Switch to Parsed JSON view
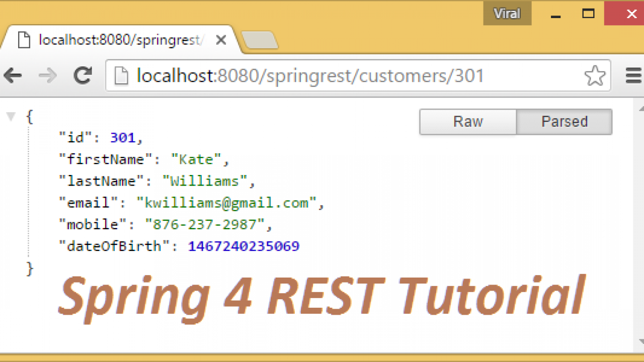 tap(565, 122)
